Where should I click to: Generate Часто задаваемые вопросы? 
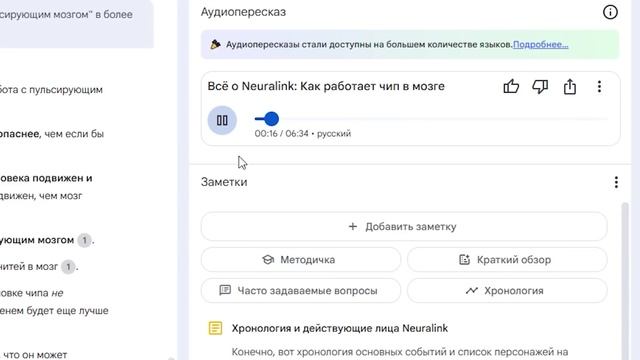[x=301, y=291]
